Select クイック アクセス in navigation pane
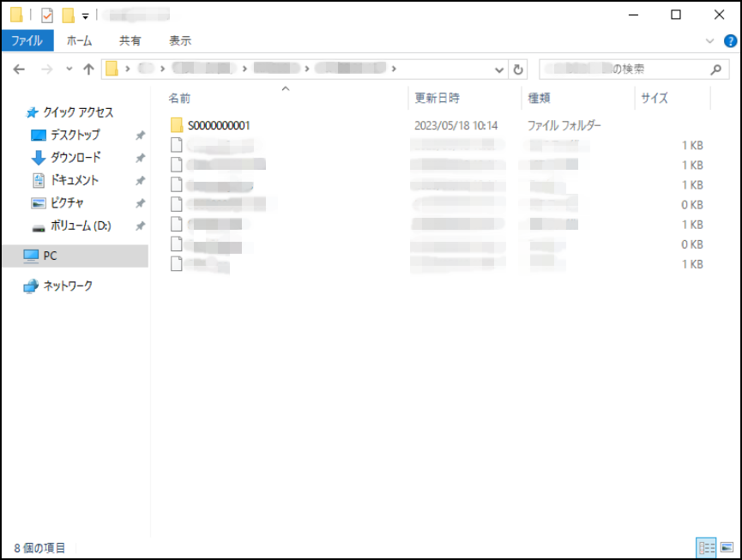 [78, 112]
